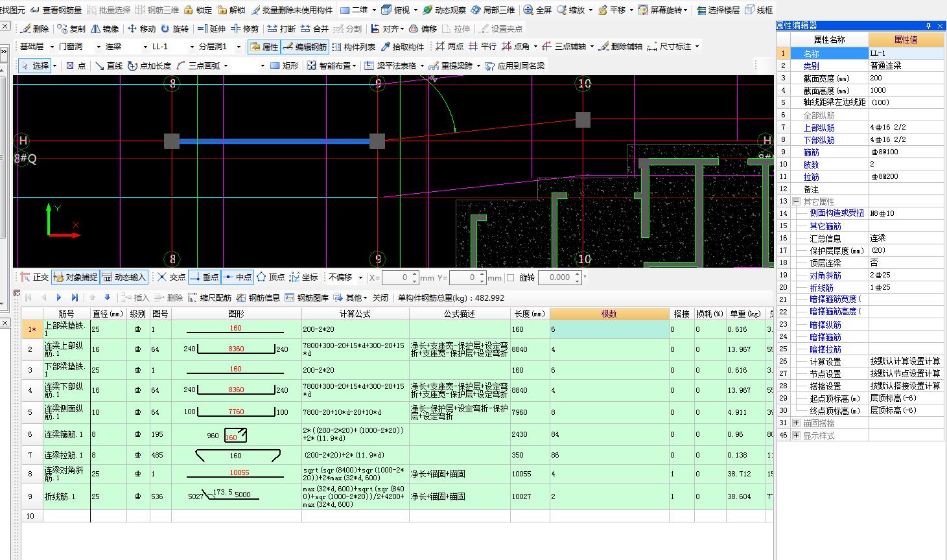Click the 解锁 unlock icon
947x560 pixels.
[x=232, y=10]
